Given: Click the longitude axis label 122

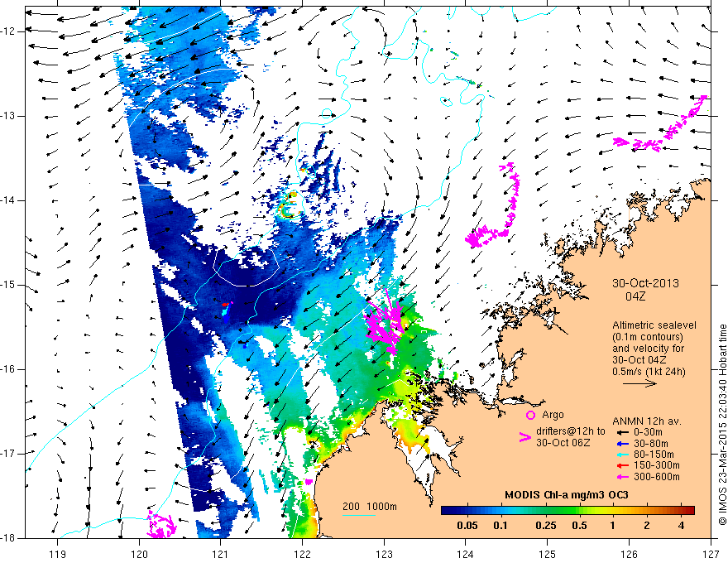Looking at the screenshot, I should (302, 554).
